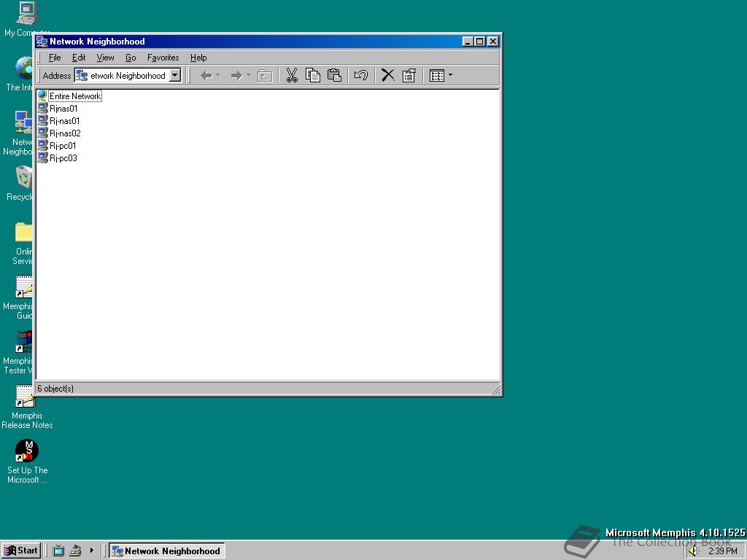The image size is (747, 560).
Task: Click the second quick launch icon beside TV
Action: [x=75, y=551]
